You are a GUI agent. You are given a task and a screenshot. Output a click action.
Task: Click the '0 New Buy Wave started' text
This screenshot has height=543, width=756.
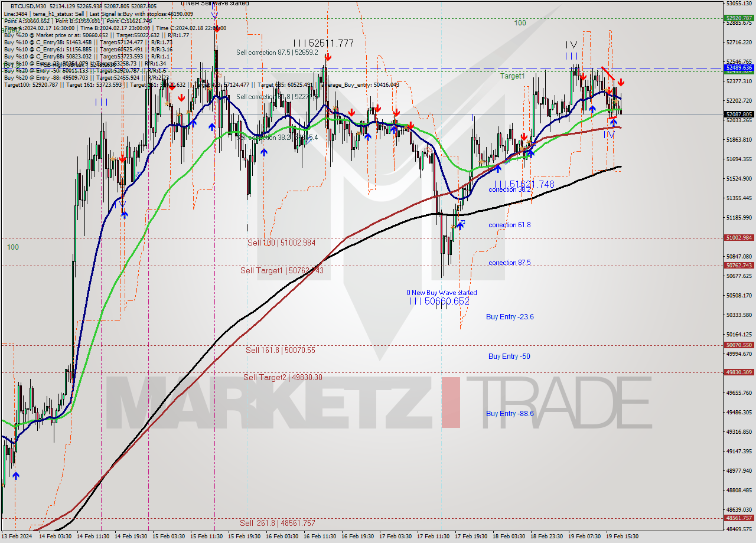click(x=442, y=293)
